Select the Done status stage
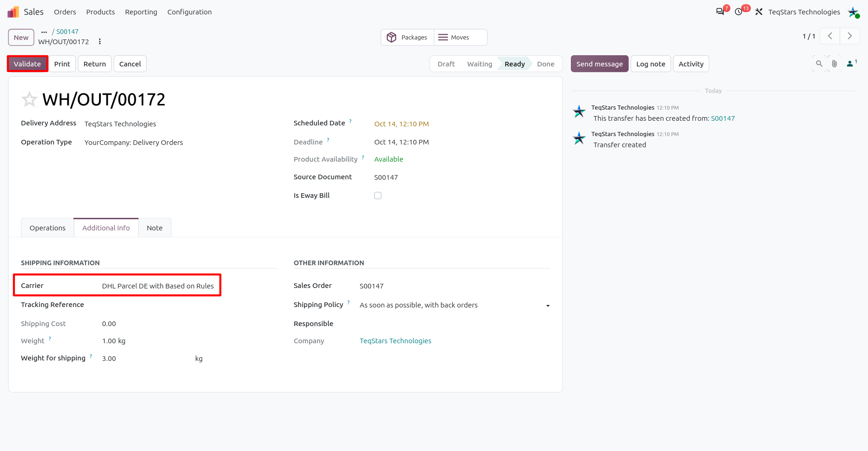Image resolution: width=868 pixels, height=451 pixels. pos(545,64)
